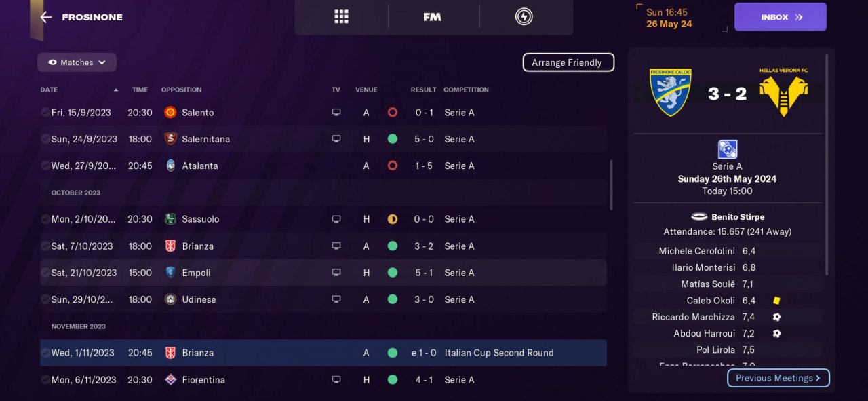Click the Arrange Friendly button
Image resolution: width=868 pixels, height=401 pixels.
coord(568,62)
